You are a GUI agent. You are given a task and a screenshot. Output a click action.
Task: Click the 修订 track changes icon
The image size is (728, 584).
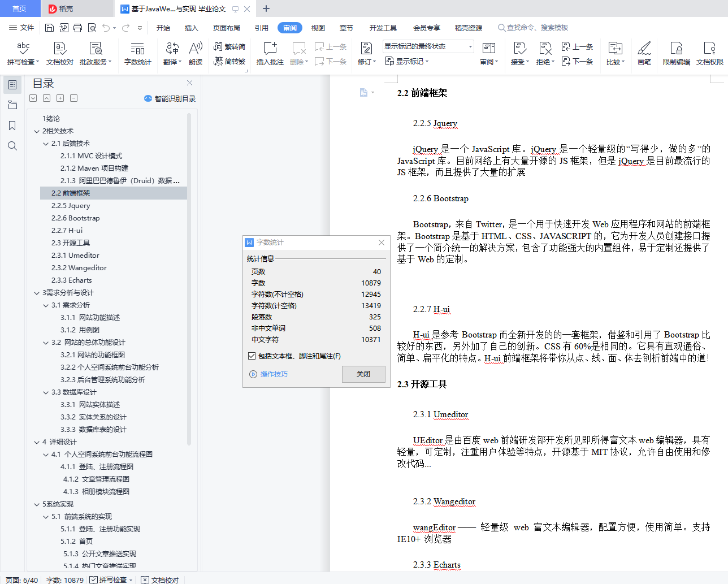point(366,49)
